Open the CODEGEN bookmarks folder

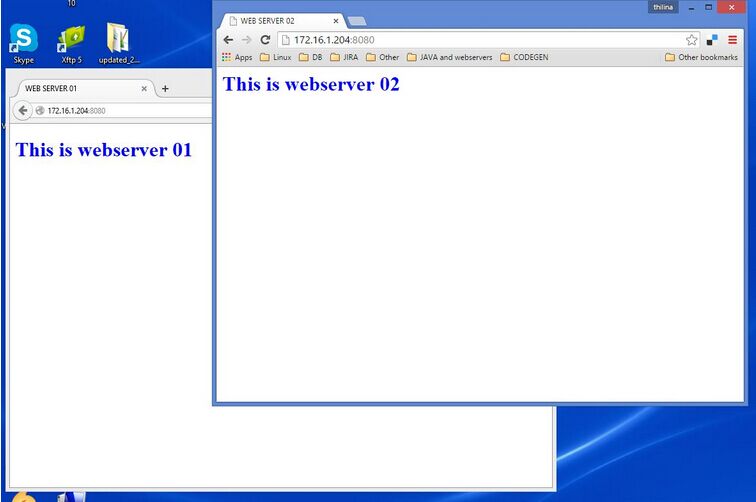(x=524, y=57)
